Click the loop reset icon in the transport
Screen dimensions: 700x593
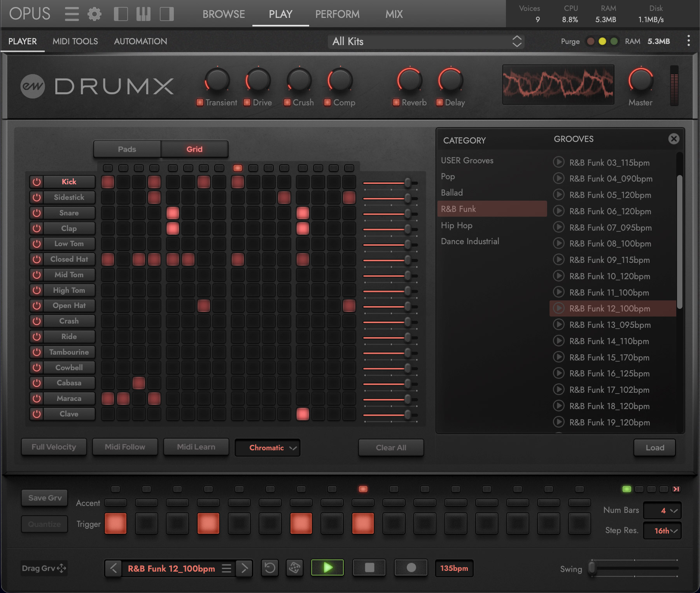tap(270, 568)
